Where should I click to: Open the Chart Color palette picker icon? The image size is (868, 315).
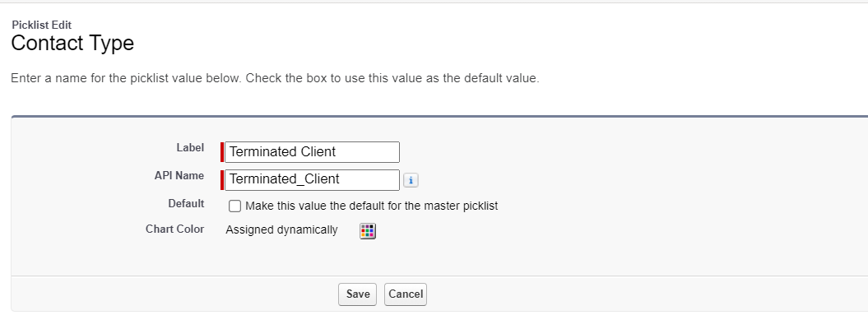368,231
